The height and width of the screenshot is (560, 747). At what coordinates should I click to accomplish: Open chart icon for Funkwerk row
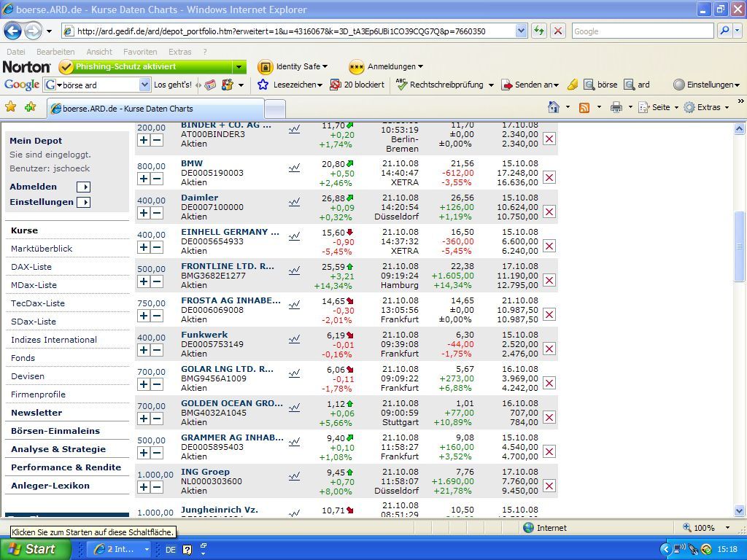click(295, 340)
